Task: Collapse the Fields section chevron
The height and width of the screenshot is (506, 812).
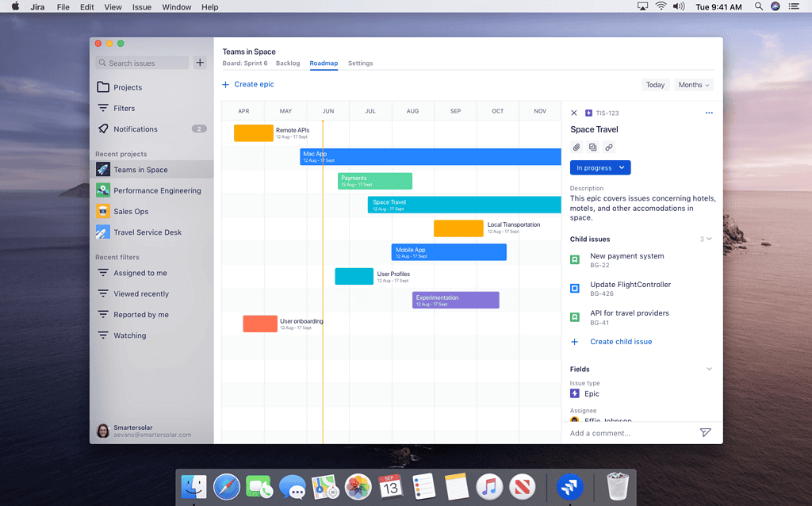Action: [x=709, y=369]
